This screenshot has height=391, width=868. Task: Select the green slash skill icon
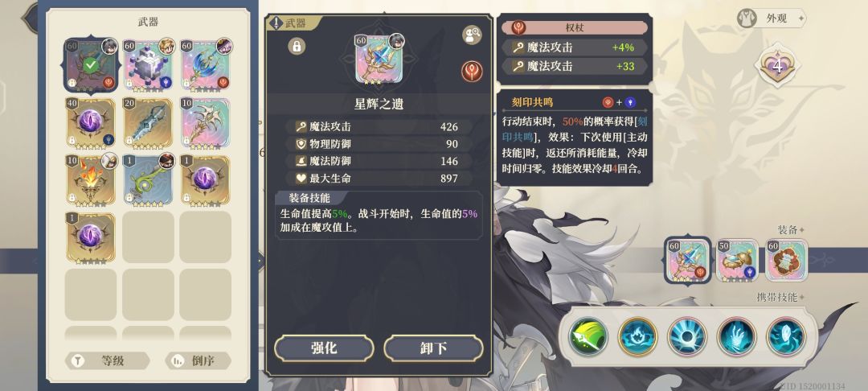(x=588, y=336)
